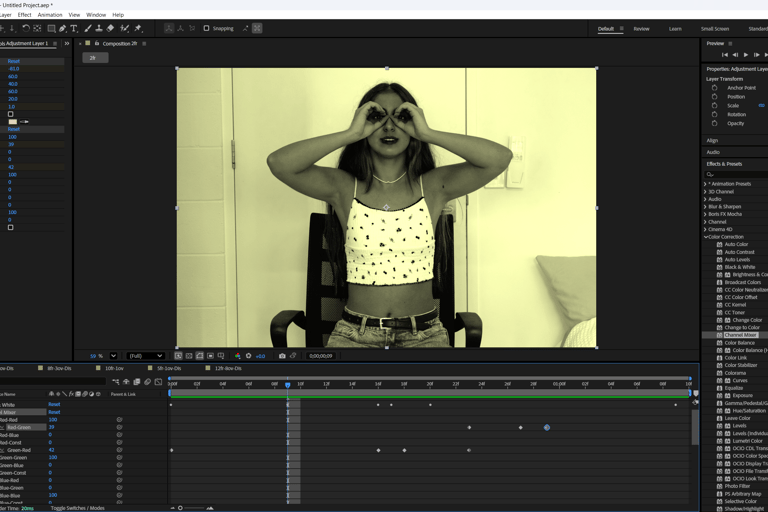Screen dimensions: 768x512
Task: Click the Curves effect icon in Effects list
Action: [x=727, y=380]
